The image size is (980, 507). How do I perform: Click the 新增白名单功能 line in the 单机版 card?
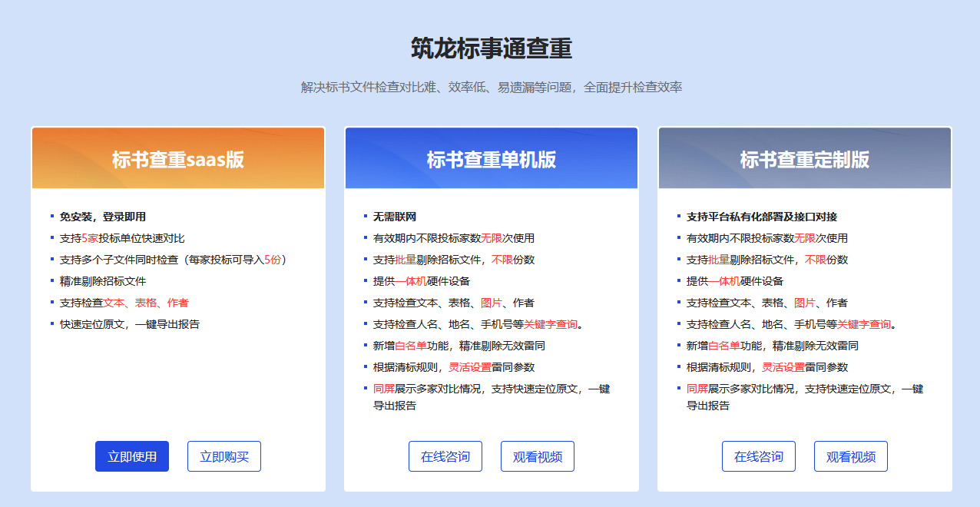[459, 346]
